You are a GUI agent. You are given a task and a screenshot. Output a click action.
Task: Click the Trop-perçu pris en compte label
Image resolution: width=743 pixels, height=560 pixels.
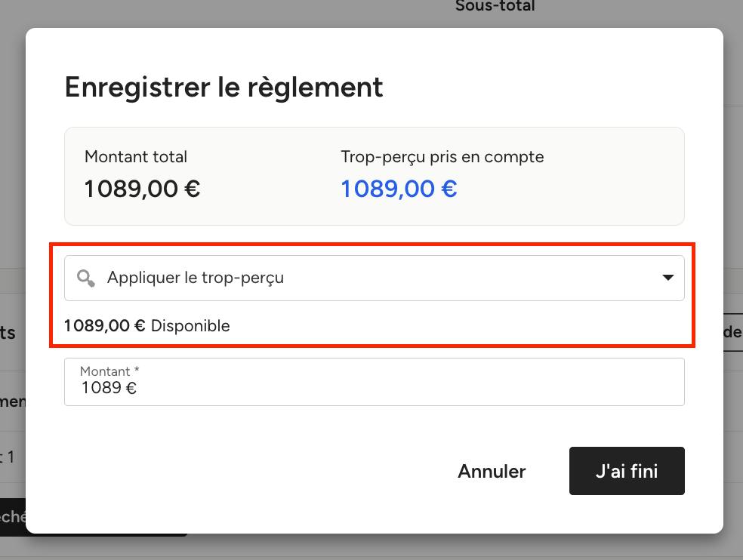coord(442,157)
